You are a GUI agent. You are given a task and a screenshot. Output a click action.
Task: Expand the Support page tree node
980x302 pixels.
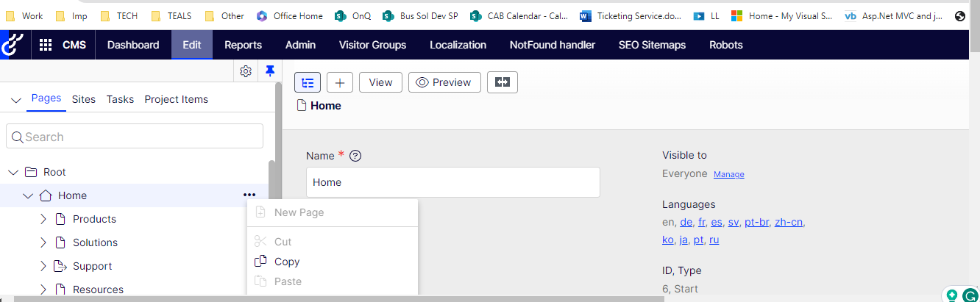point(43,266)
